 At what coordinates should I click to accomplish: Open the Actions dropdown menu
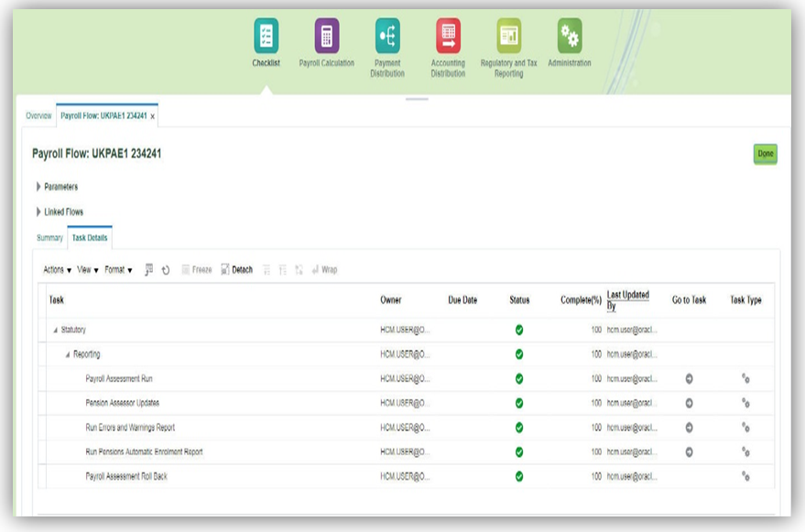[57, 269]
